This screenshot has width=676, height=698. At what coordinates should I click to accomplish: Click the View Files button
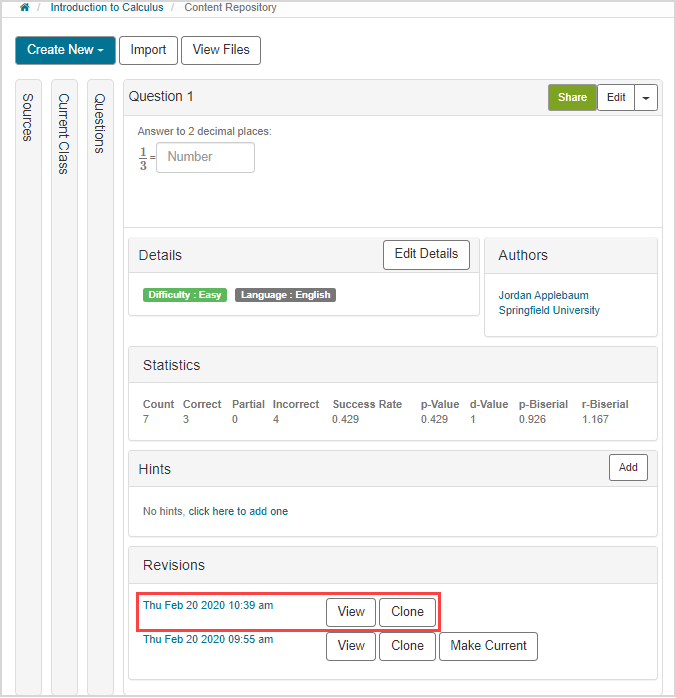coord(221,50)
